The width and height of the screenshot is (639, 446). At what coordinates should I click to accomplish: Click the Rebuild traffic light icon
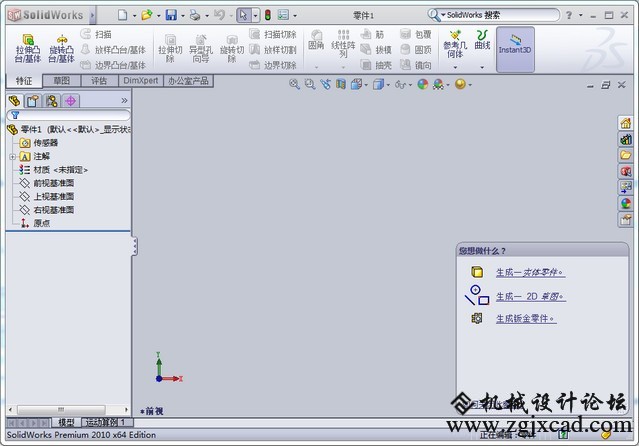(x=268, y=15)
